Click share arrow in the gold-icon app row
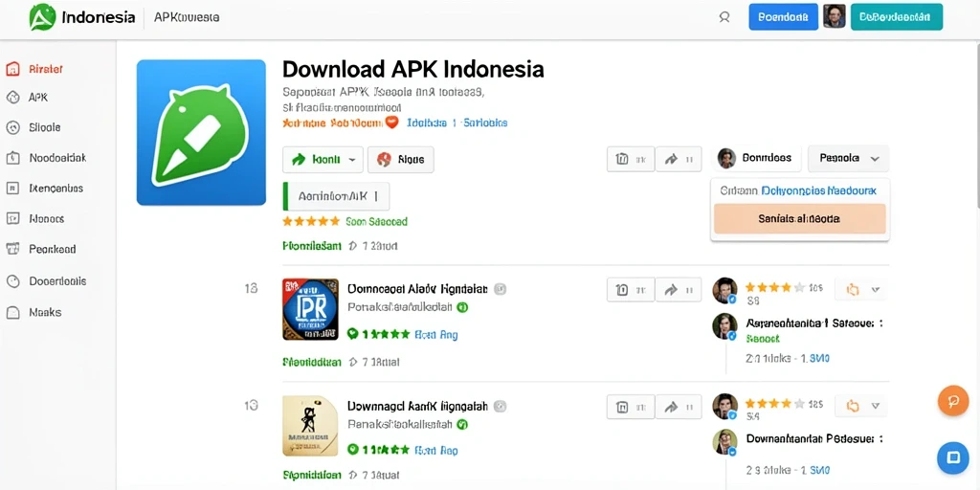The width and height of the screenshot is (980, 490). pos(679,407)
